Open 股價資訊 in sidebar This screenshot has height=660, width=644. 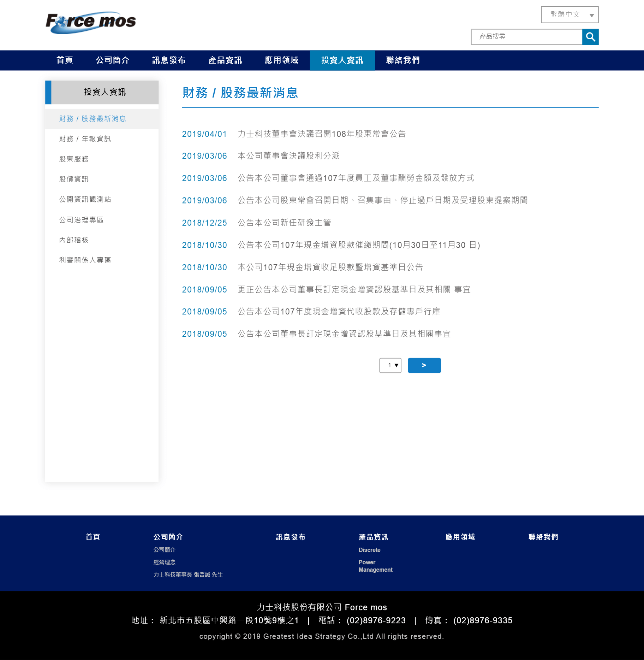(102, 179)
